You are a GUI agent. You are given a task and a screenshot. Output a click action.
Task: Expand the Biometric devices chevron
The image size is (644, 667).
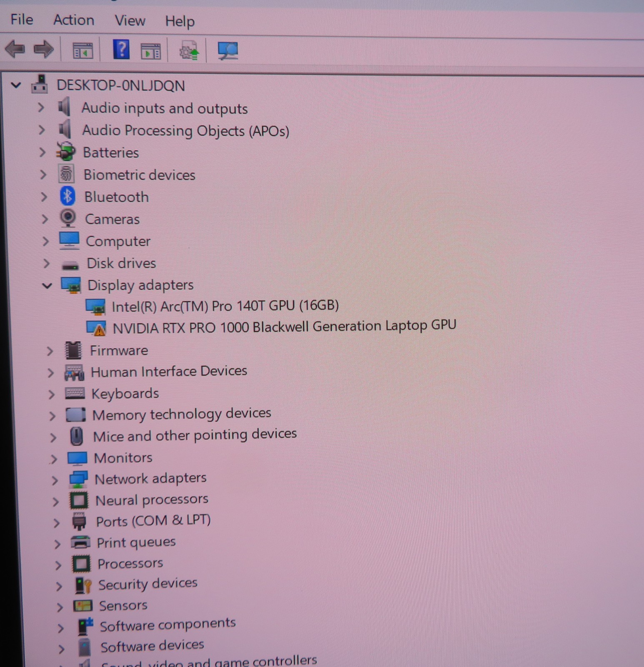(x=43, y=174)
